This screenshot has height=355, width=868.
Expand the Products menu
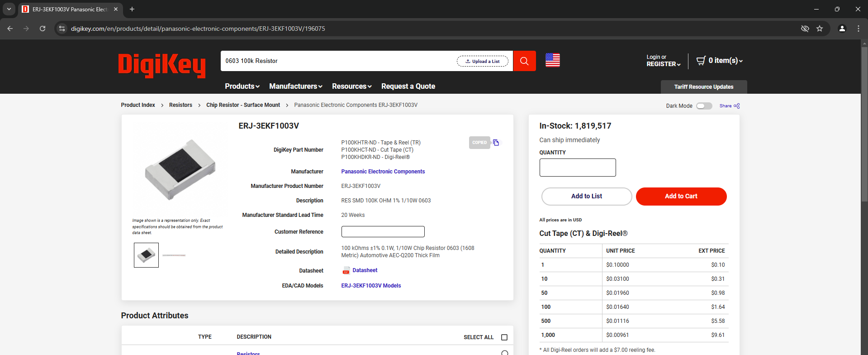tap(242, 86)
